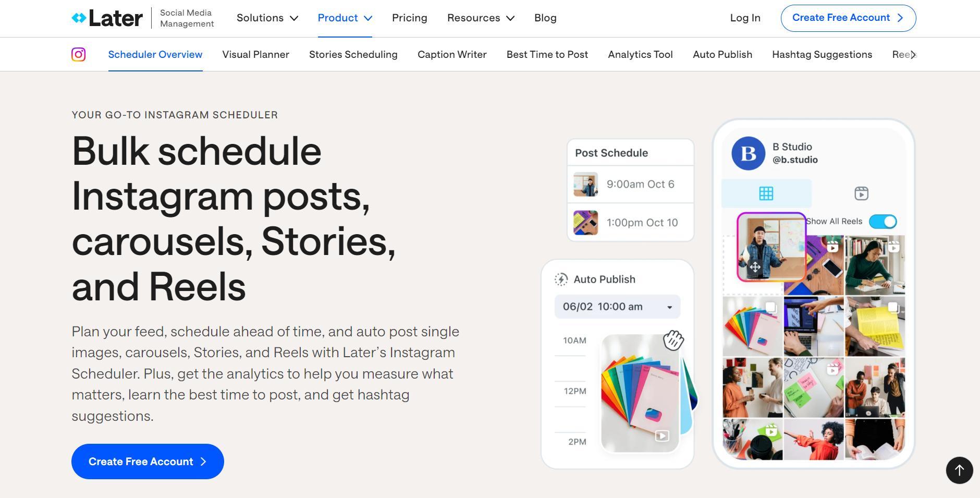Image resolution: width=980 pixels, height=498 pixels.
Task: Select the 9:00am Oct 6 scheduled post
Action: pyautogui.click(x=630, y=185)
